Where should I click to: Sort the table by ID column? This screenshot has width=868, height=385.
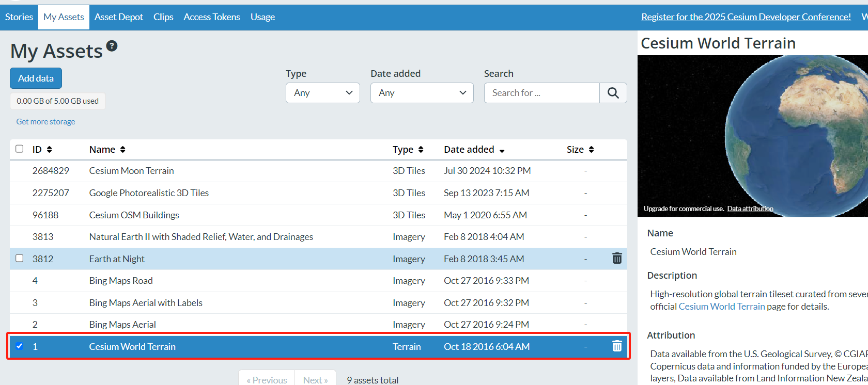tap(42, 149)
